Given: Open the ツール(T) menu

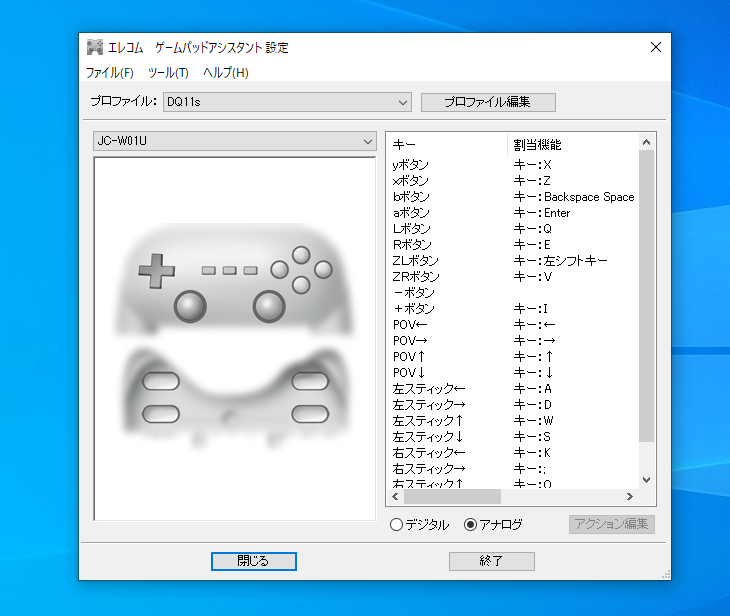Looking at the screenshot, I should coord(168,73).
